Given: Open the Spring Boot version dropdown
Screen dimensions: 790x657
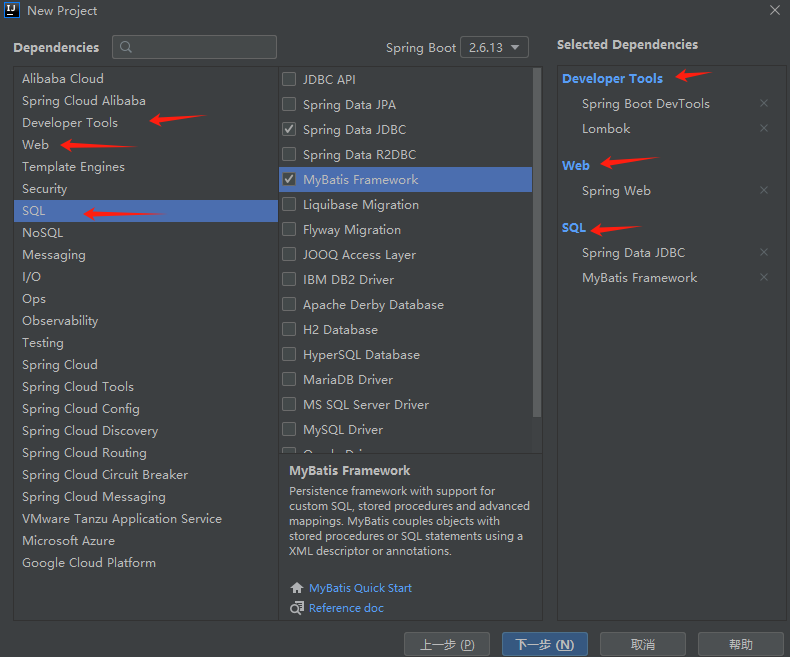Looking at the screenshot, I should [494, 47].
